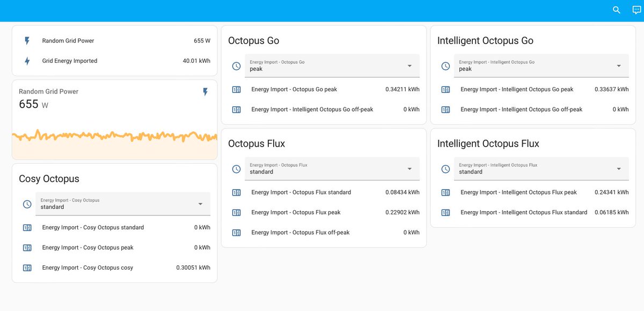Click the 0.22902 kWh value
Screen dimensions: 644x311
click(x=402, y=213)
